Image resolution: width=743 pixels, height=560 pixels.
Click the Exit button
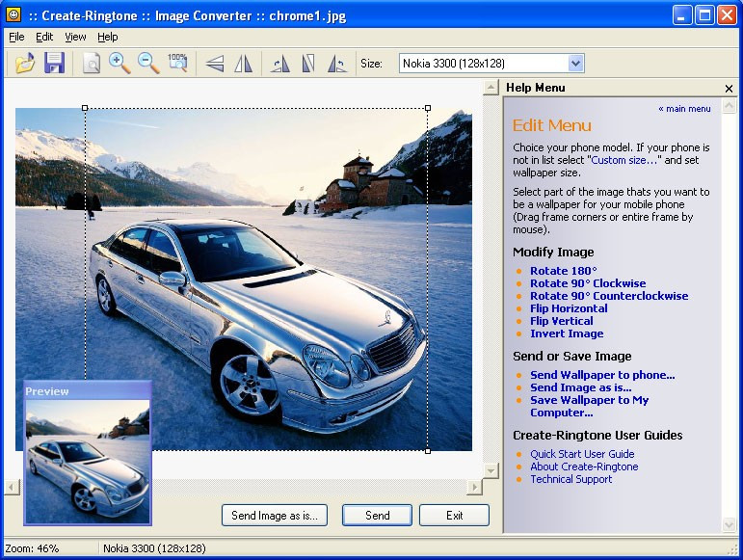pyautogui.click(x=454, y=516)
